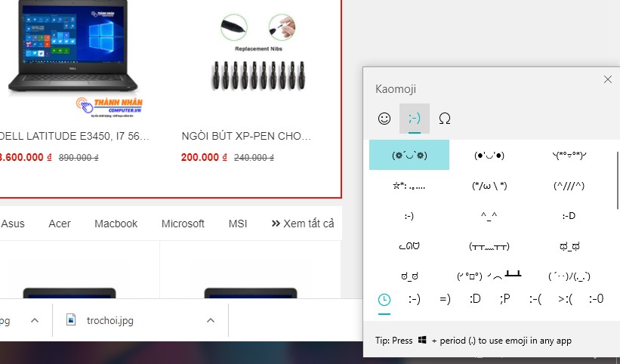This screenshot has height=364, width=620.
Task: Insert the table flip kaomoji
Action: [x=489, y=276]
